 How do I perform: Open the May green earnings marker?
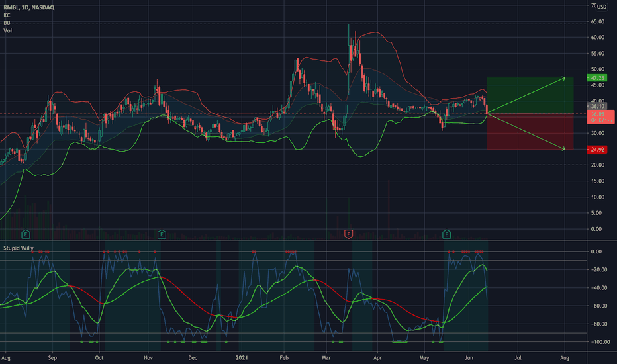(x=446, y=234)
